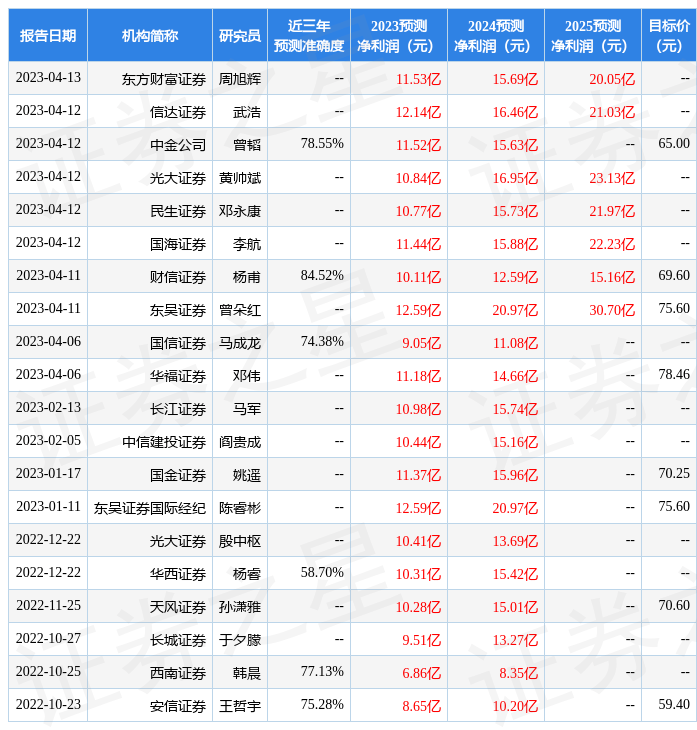The image size is (697, 730).
Task: Click the date 2023-04-13
Action: (48, 77)
